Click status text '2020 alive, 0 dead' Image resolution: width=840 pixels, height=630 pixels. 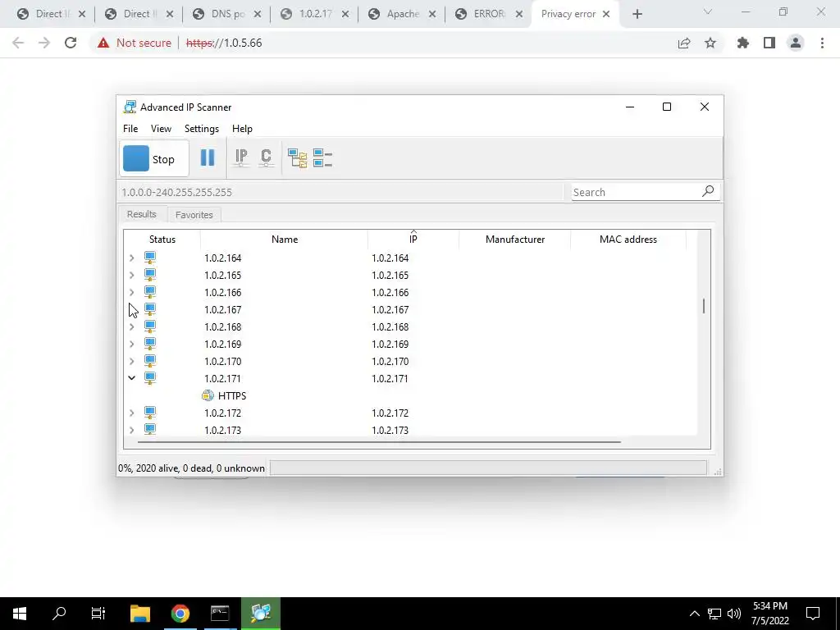click(x=174, y=468)
